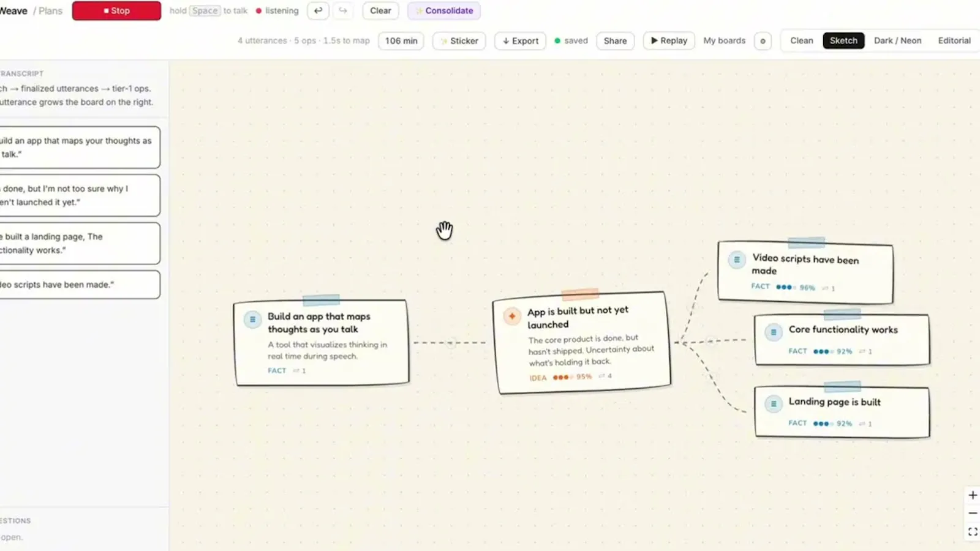Share the board
Image resolution: width=980 pixels, height=551 pixels.
click(x=615, y=40)
